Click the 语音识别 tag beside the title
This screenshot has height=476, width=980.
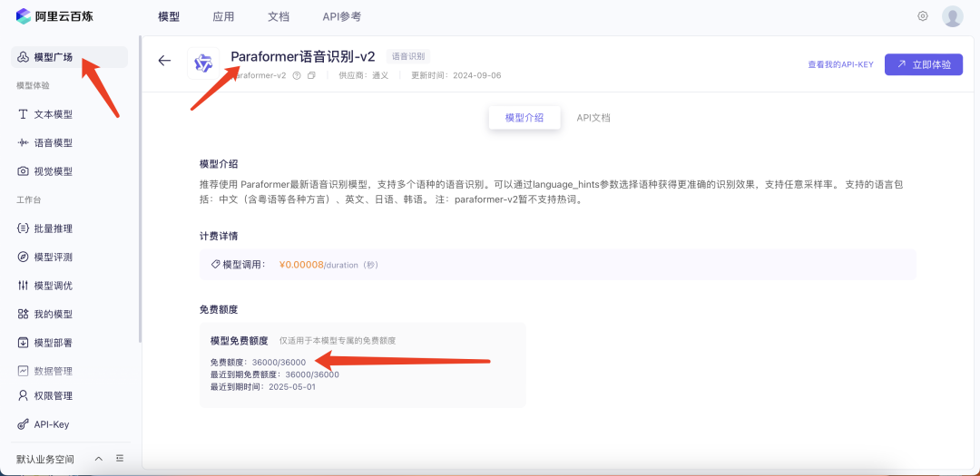coord(408,56)
